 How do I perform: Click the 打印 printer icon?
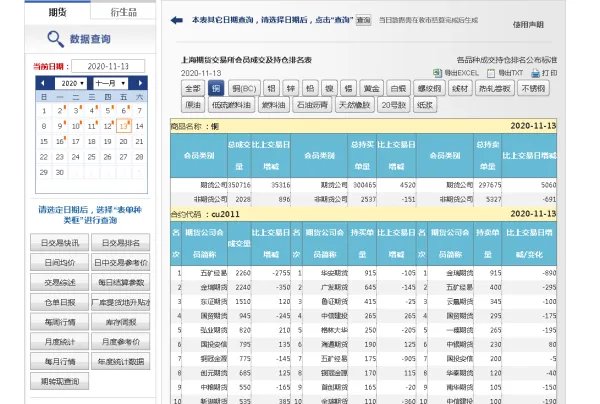[x=535, y=73]
